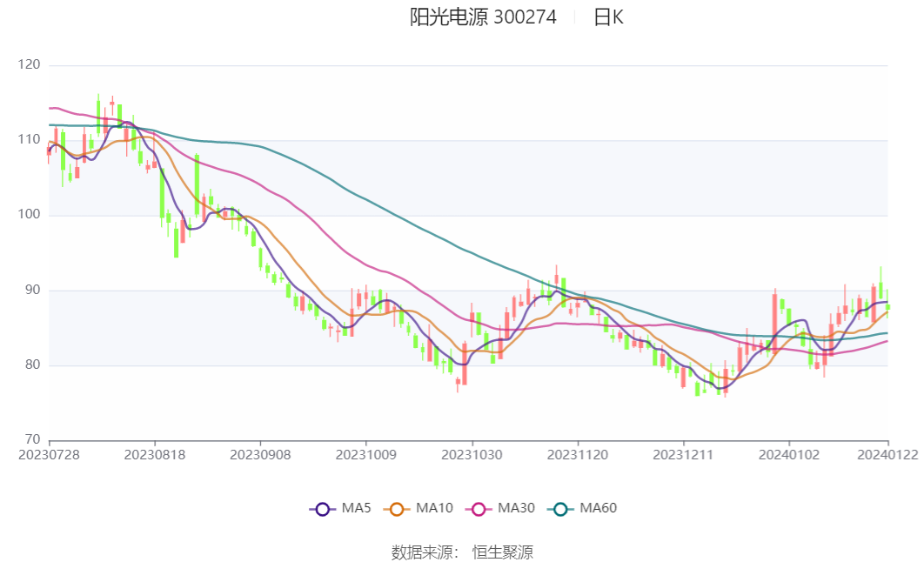The width and height of the screenshot is (924, 562).
Task: Click the 20240102 x-axis date label
Action: click(789, 455)
